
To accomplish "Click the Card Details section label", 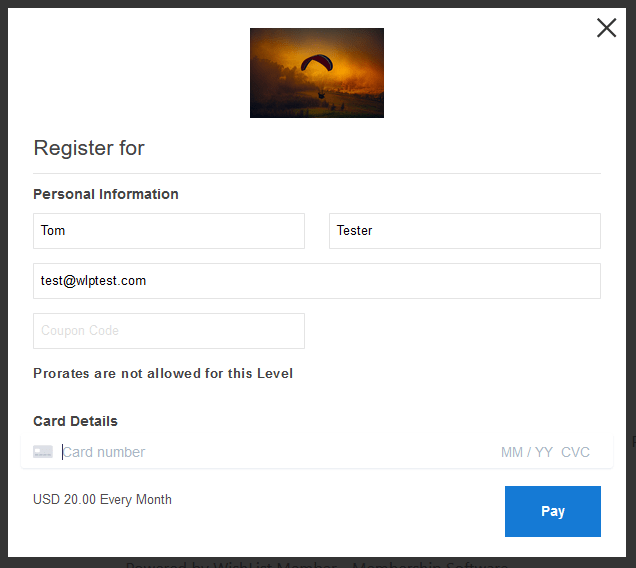I will click(x=75, y=421).
